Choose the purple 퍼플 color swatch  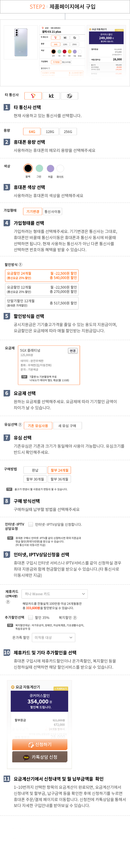(51, 168)
